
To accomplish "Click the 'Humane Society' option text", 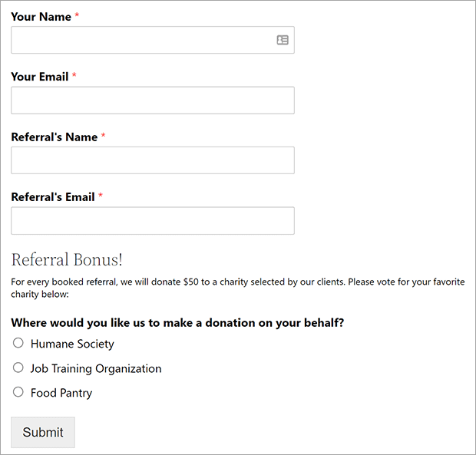I will click(x=72, y=344).
